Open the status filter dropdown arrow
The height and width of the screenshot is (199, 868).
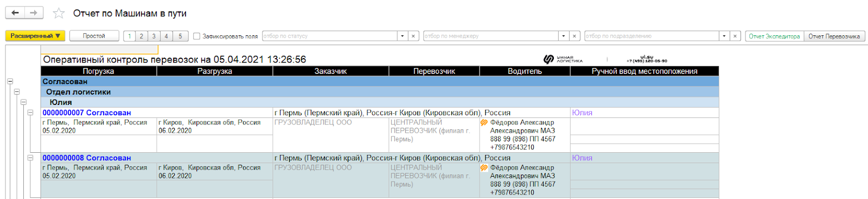403,36
